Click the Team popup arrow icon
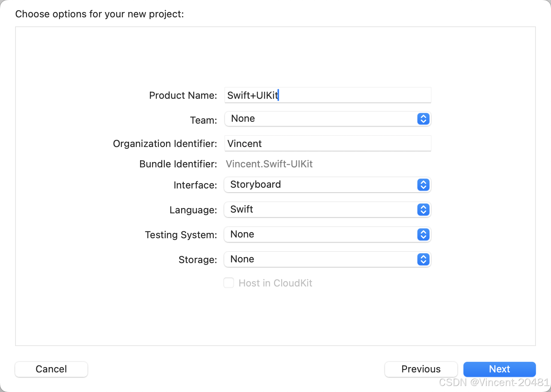The width and height of the screenshot is (551, 392). (x=423, y=119)
